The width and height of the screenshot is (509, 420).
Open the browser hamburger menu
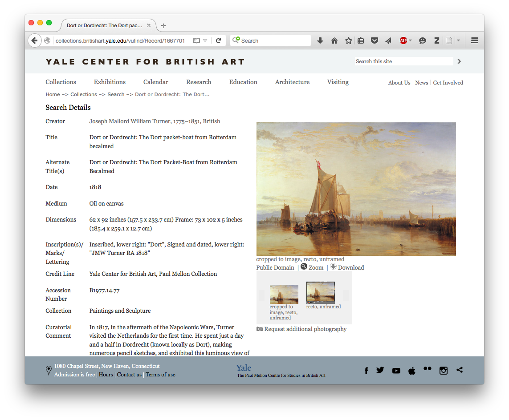pos(475,40)
